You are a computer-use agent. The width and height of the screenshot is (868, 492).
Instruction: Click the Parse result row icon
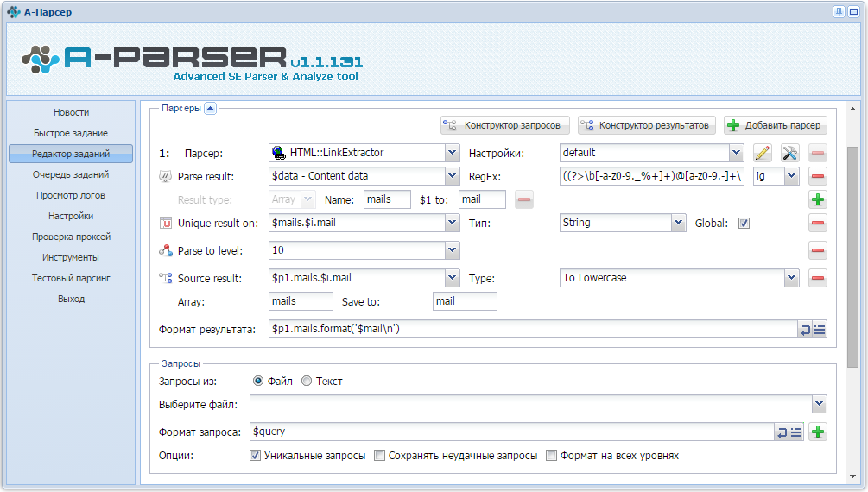point(165,176)
